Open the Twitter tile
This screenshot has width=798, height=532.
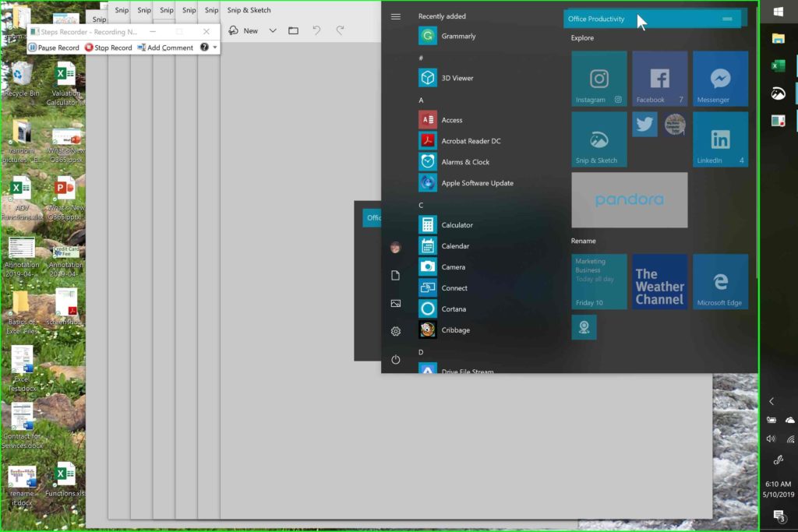point(644,124)
